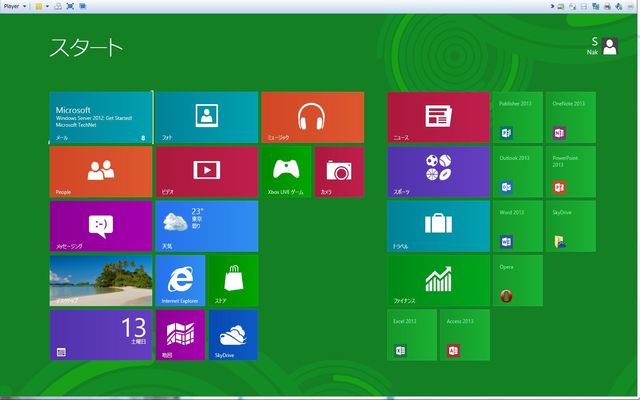Viewport: 640px width, 400px height.
Task: Open the Photos tile with portrait icon
Action: coord(207,118)
